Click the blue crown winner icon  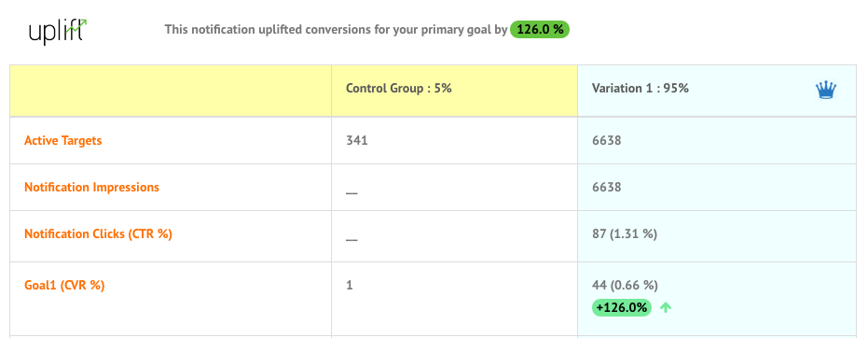[x=825, y=90]
